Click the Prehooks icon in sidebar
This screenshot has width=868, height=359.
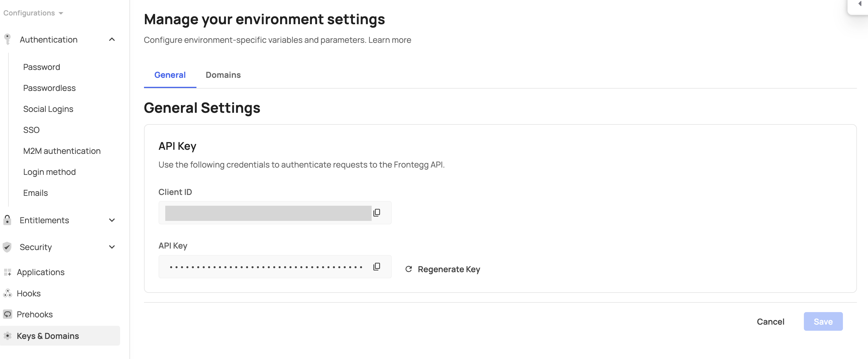click(x=7, y=314)
